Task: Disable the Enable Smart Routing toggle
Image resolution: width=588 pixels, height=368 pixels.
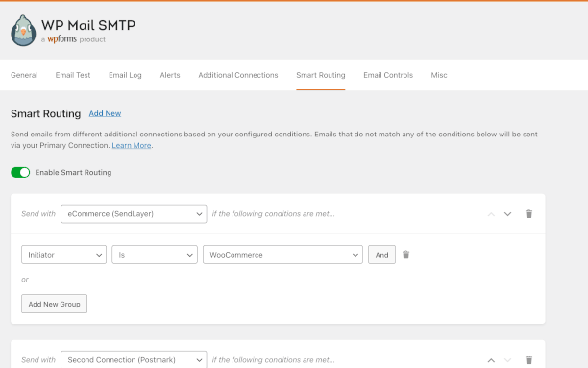Action: pos(20,173)
